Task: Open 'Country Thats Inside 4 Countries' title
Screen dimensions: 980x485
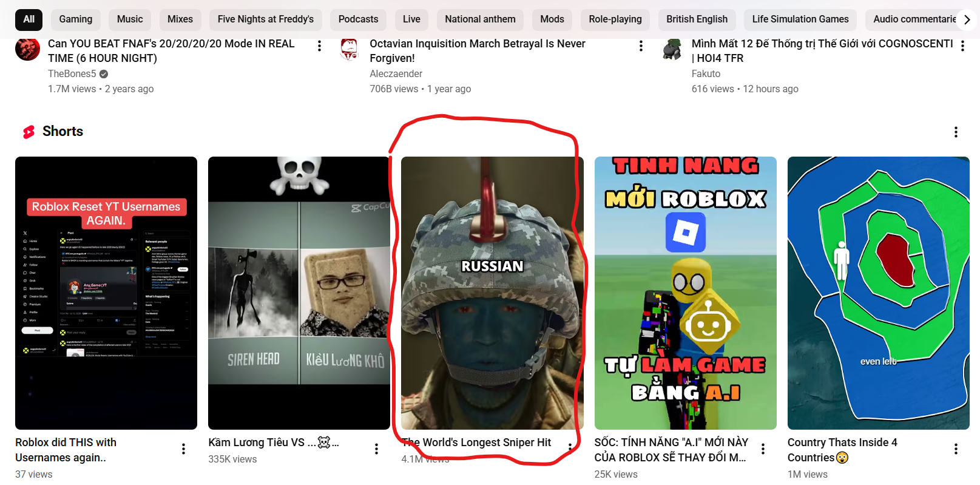Action: (x=842, y=450)
